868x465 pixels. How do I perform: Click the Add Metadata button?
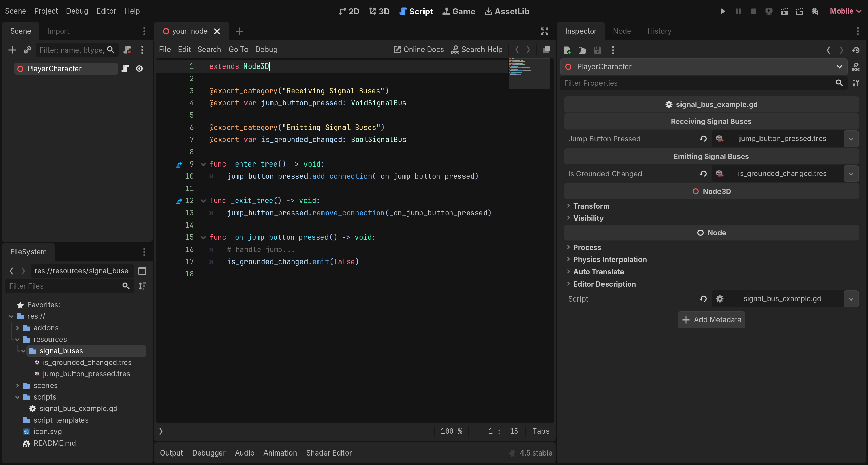(x=711, y=320)
